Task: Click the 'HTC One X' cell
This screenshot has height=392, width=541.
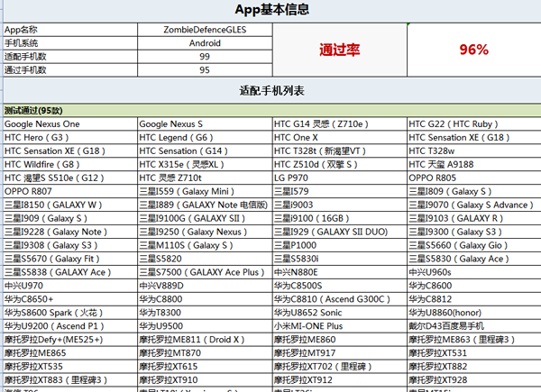Action: pyautogui.click(x=340, y=138)
